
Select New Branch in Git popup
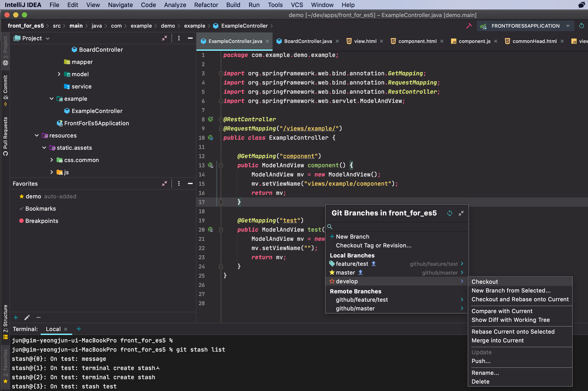coord(352,236)
